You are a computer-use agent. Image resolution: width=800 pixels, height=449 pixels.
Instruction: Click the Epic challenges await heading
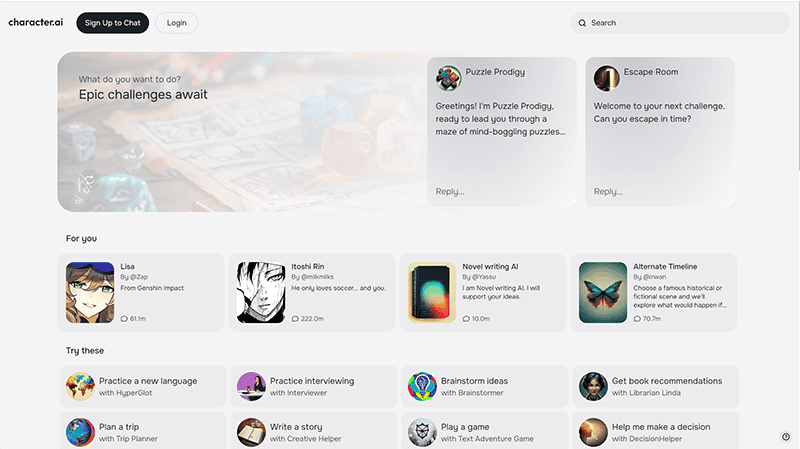pos(143,94)
